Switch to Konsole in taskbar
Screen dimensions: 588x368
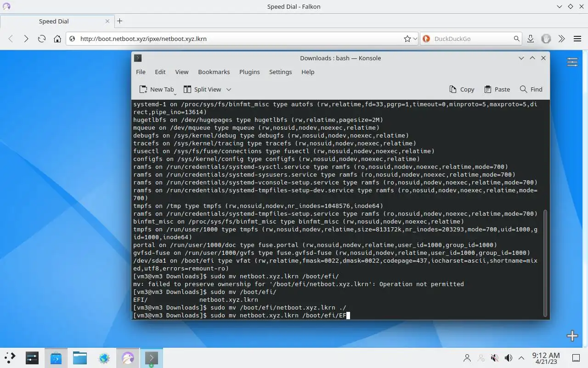(152, 358)
